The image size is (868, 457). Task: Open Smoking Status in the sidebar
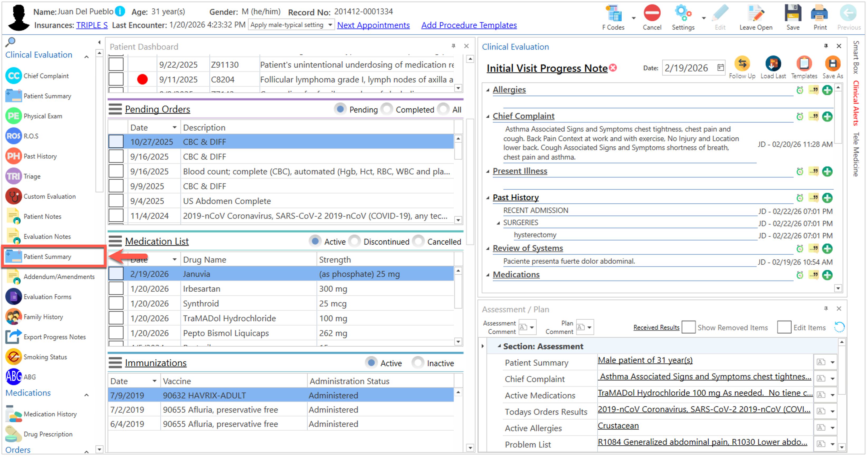[x=45, y=357]
